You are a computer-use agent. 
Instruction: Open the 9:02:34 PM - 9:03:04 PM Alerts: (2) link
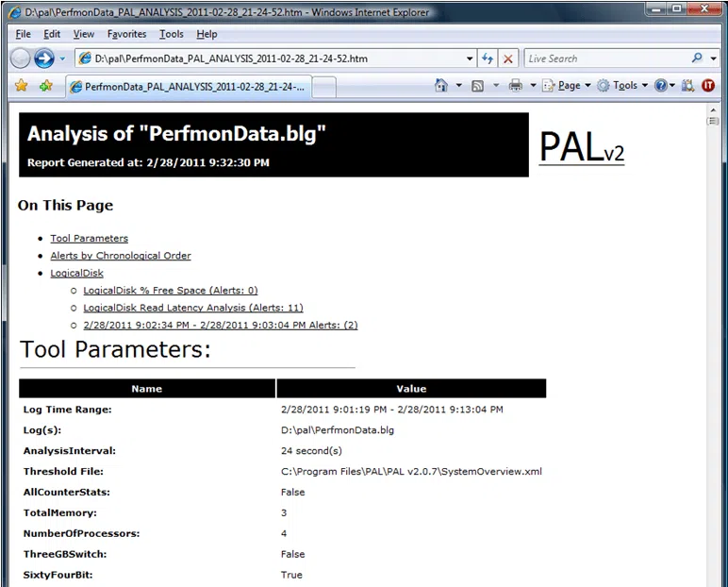221,325
